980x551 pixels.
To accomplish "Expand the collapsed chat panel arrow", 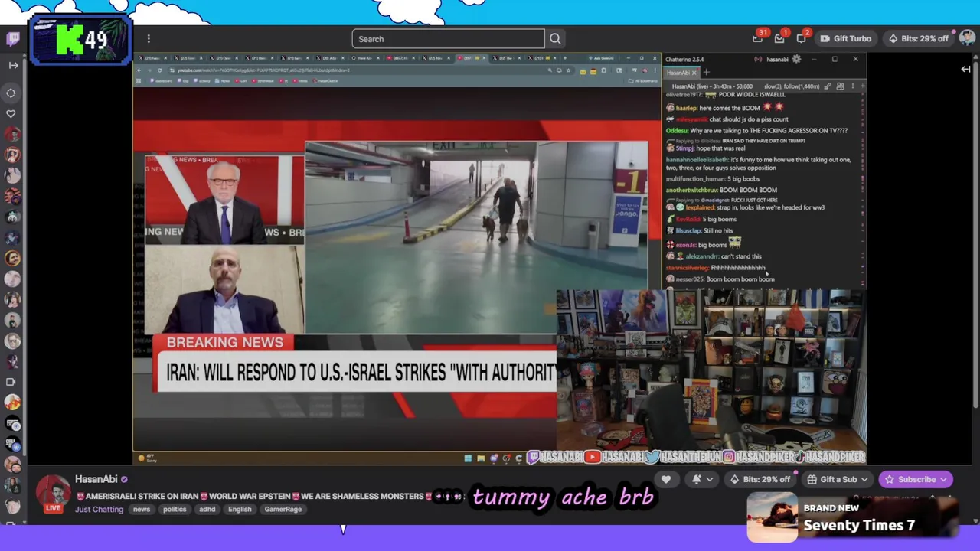I will pyautogui.click(x=965, y=70).
